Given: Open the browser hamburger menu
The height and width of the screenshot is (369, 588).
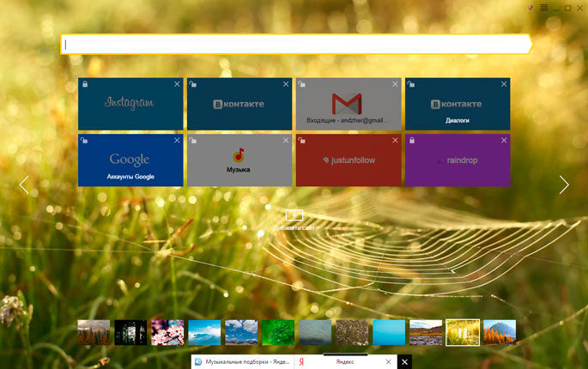Looking at the screenshot, I should (543, 8).
